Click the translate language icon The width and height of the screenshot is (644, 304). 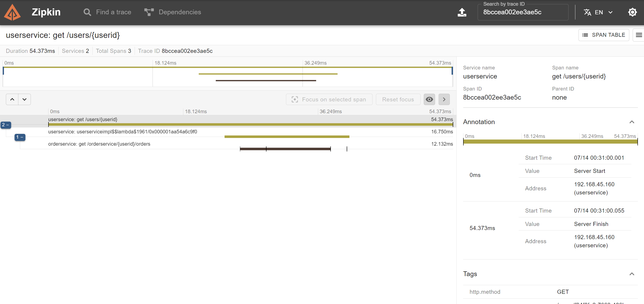click(587, 12)
